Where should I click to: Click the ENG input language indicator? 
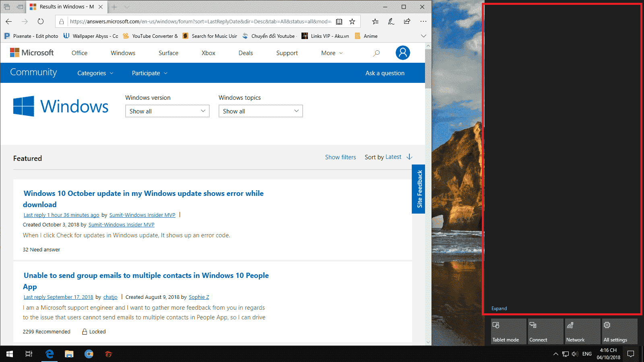coord(587,354)
